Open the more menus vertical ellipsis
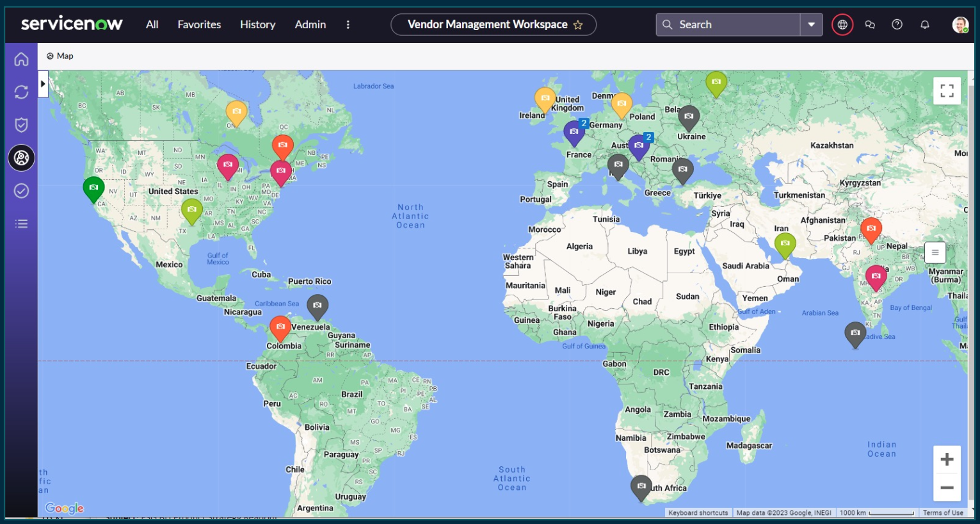980x524 pixels. pyautogui.click(x=348, y=24)
